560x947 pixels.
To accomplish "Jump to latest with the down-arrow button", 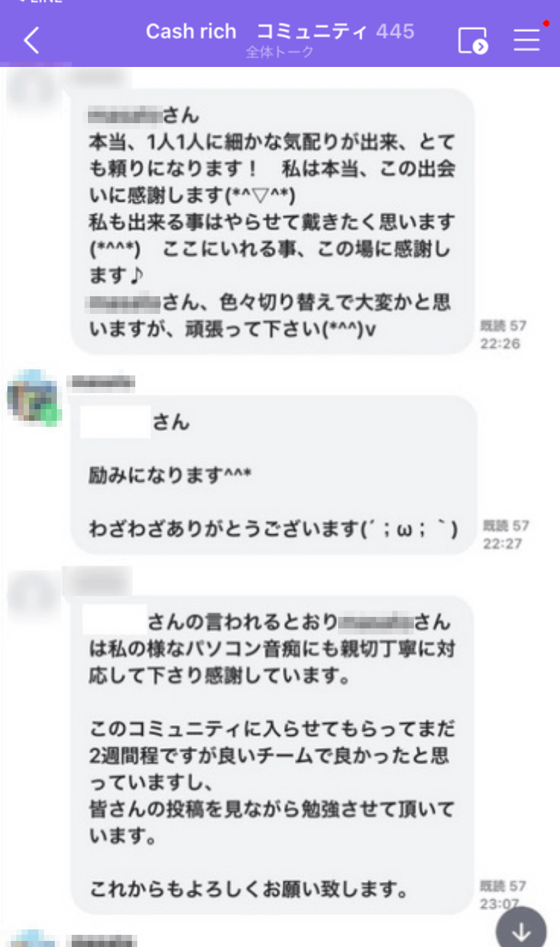I will (x=521, y=928).
